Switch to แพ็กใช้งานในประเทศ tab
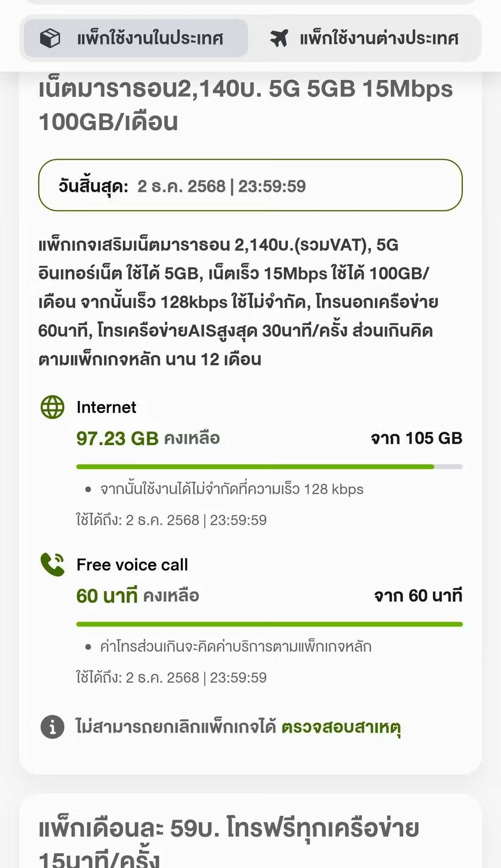This screenshot has height=868, width=501. [x=136, y=38]
